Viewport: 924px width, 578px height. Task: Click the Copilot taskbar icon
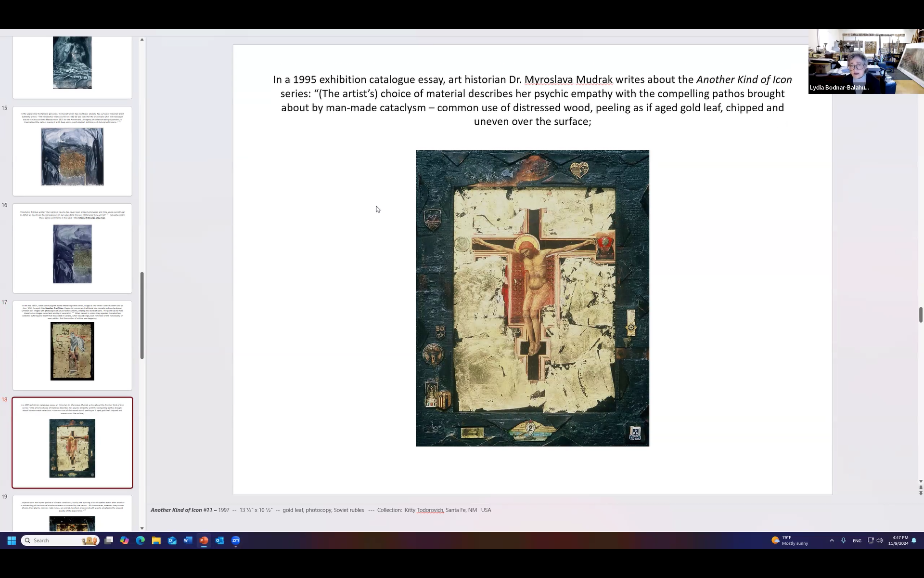(x=125, y=540)
